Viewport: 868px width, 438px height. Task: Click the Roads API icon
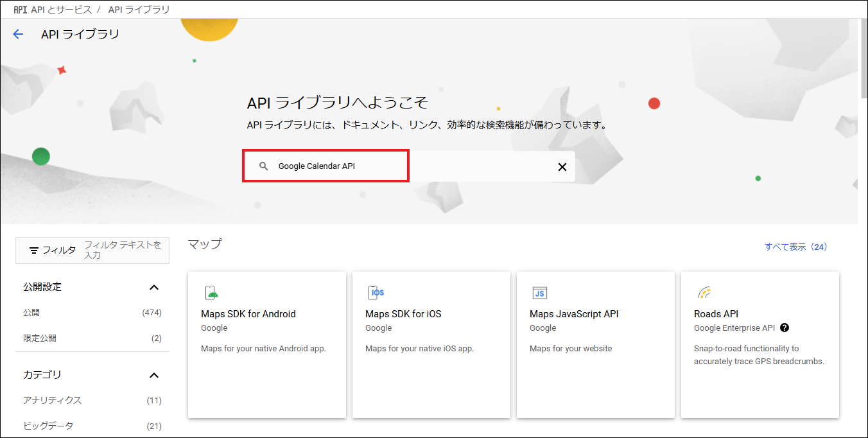coord(704,293)
